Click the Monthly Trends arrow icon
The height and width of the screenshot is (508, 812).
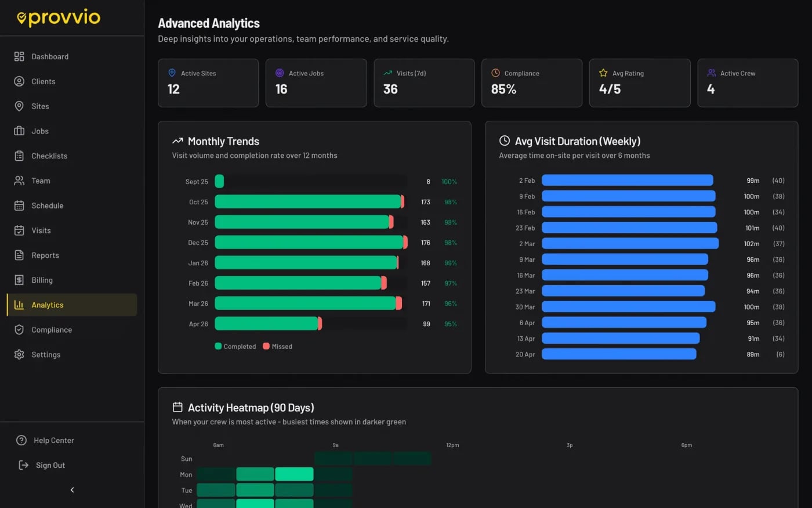click(x=177, y=141)
